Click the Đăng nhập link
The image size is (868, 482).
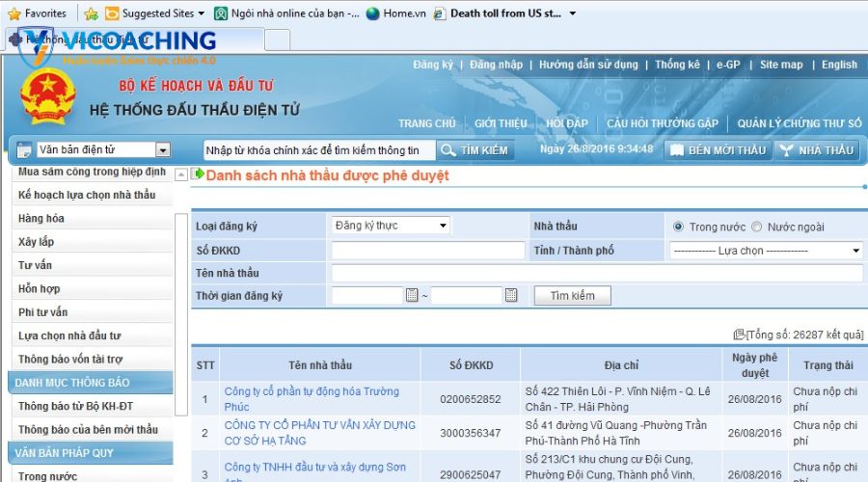coord(496,65)
